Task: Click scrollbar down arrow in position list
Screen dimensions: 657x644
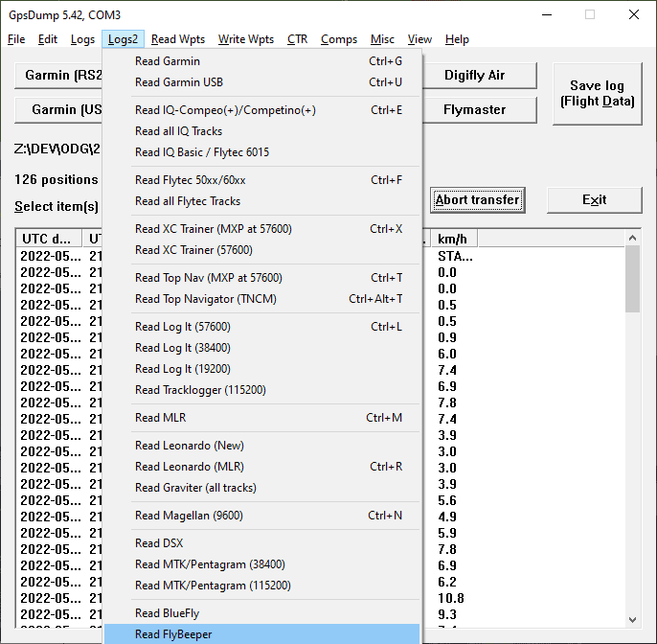Action: (x=632, y=619)
